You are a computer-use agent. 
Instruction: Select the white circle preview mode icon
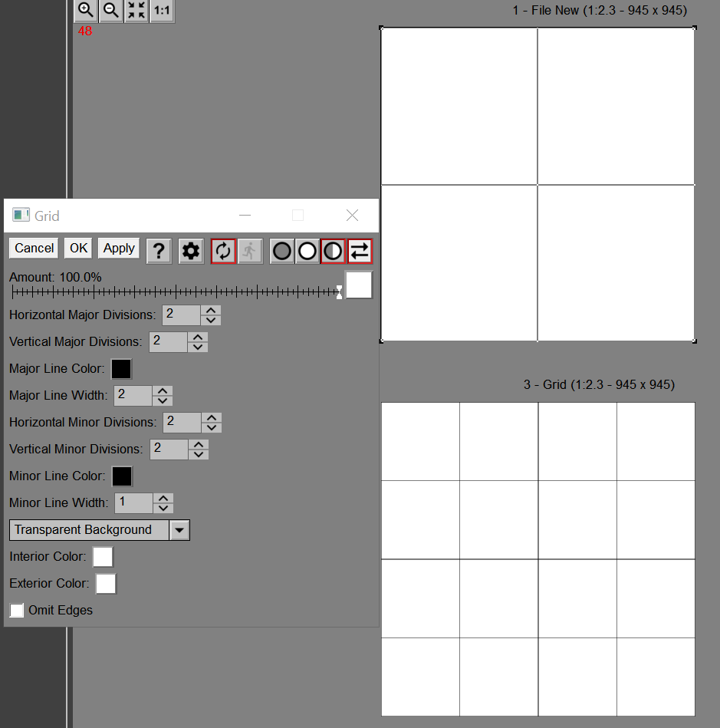click(x=307, y=251)
